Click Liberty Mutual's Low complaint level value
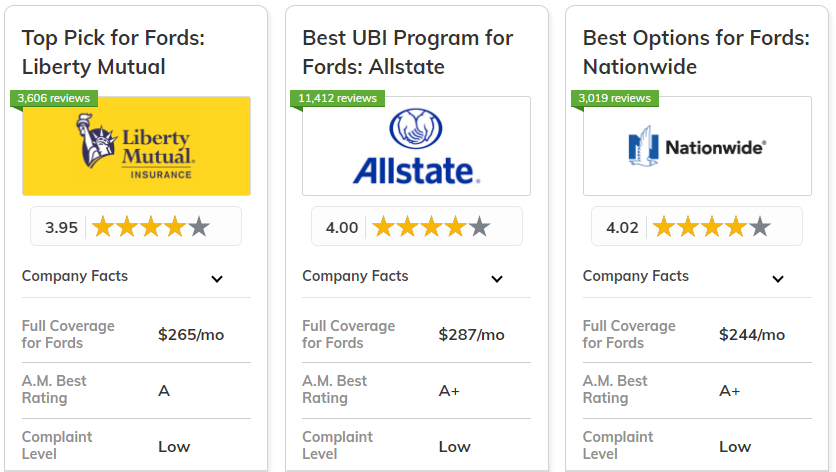The image size is (836, 472). tap(174, 446)
